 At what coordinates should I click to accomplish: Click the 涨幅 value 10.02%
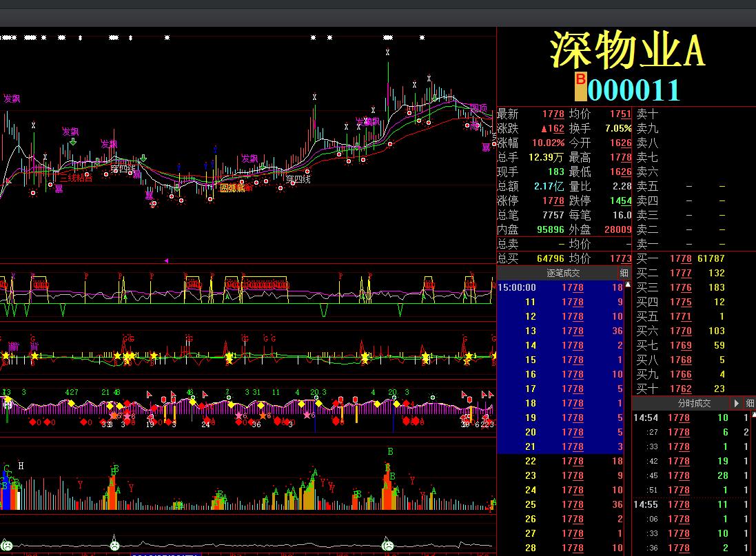pyautogui.click(x=548, y=143)
